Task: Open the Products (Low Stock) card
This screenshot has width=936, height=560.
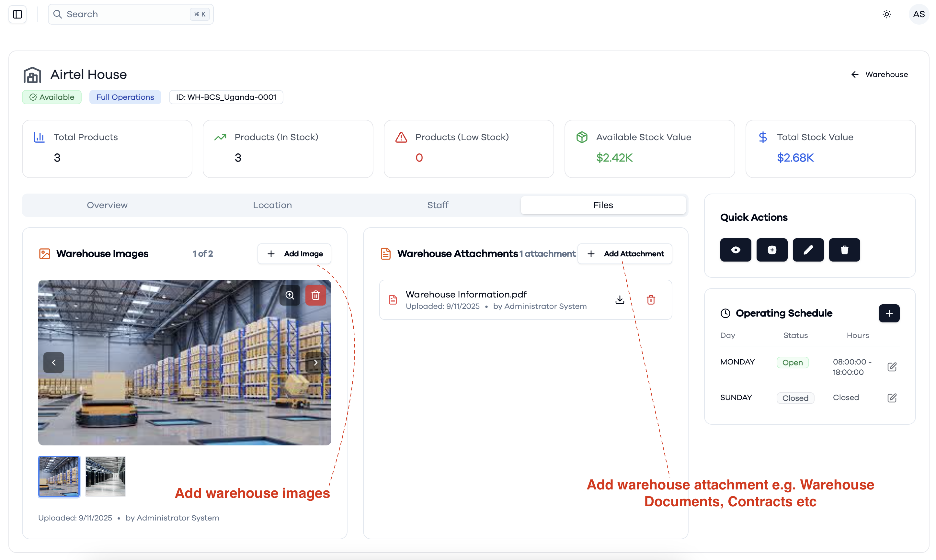Action: [469, 149]
